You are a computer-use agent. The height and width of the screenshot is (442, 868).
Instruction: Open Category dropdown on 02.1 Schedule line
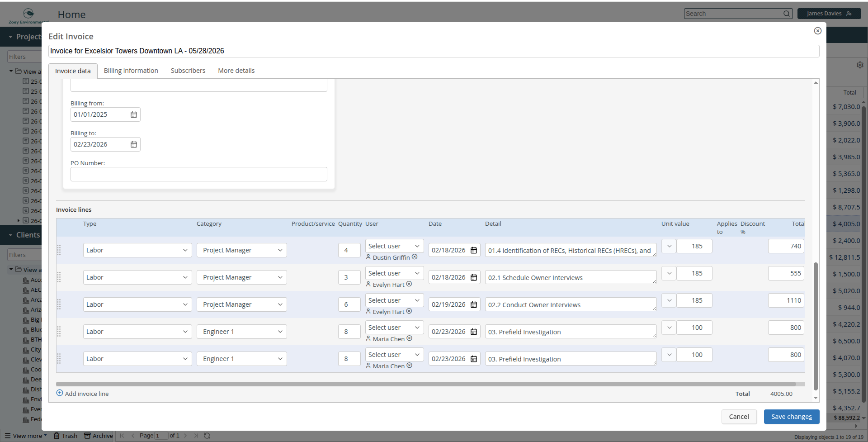coord(242,277)
